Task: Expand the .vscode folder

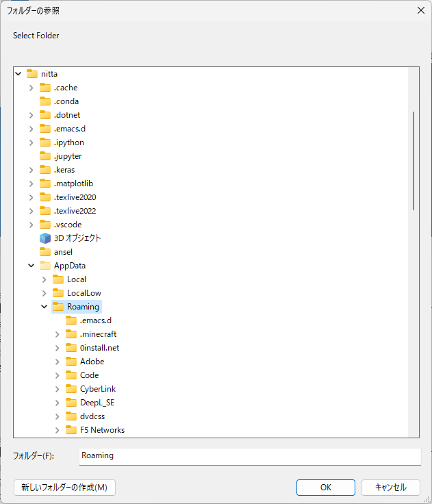Action: [x=31, y=225]
